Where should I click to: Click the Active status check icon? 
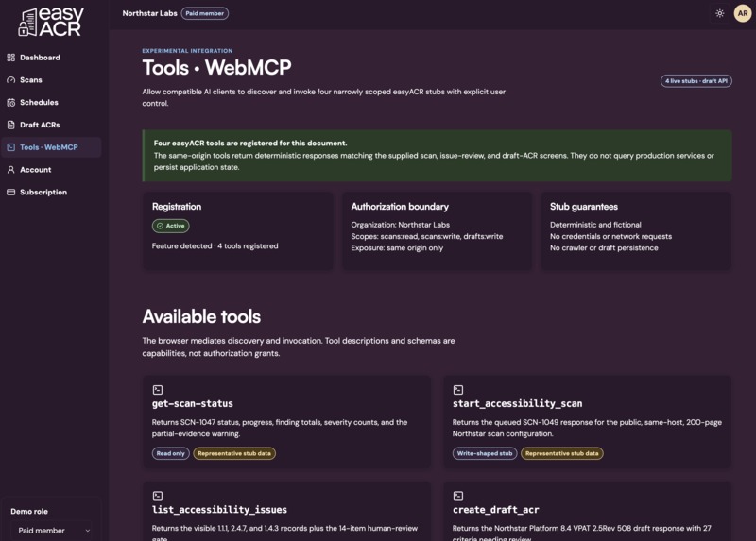tap(160, 226)
